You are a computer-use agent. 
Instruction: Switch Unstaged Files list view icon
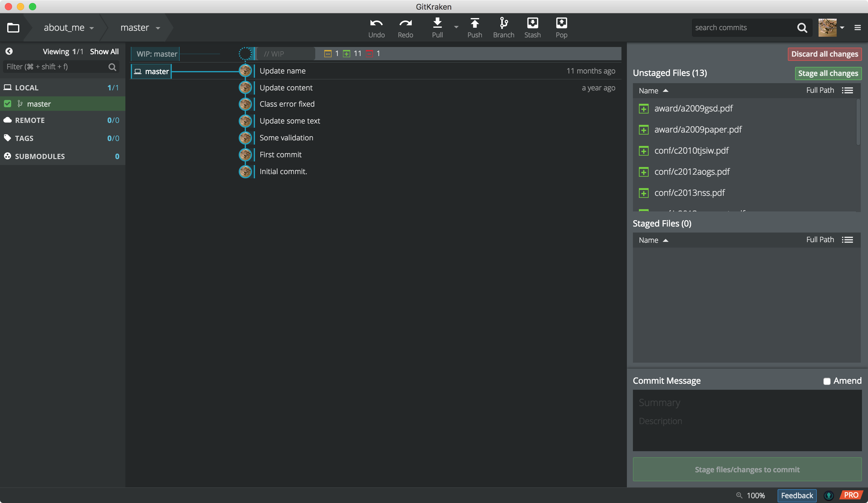[847, 91]
